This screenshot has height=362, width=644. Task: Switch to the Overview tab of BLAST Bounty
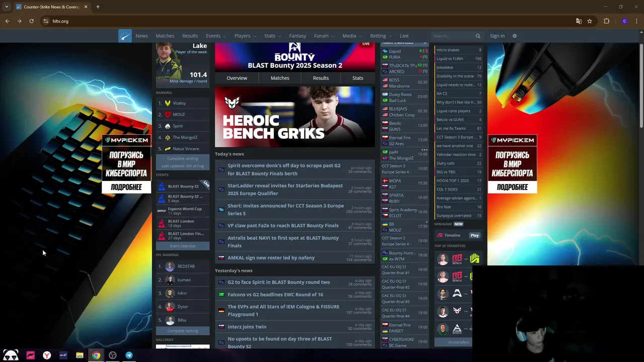pos(236,78)
